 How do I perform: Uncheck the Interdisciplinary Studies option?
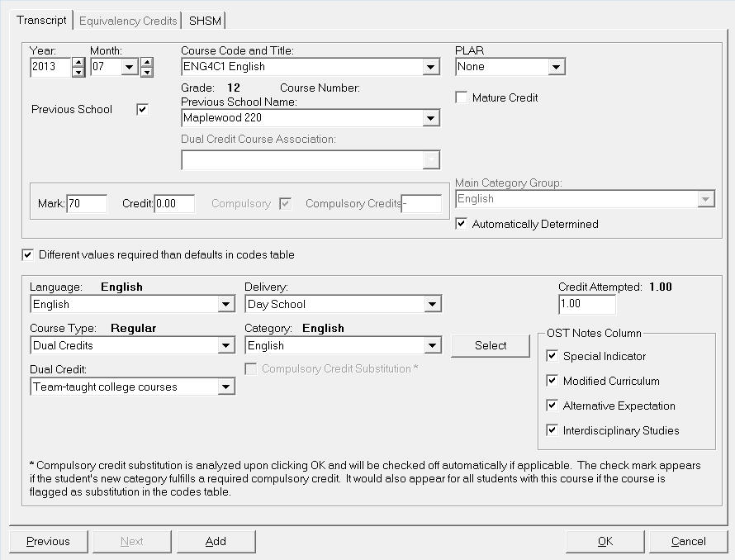[x=552, y=430]
